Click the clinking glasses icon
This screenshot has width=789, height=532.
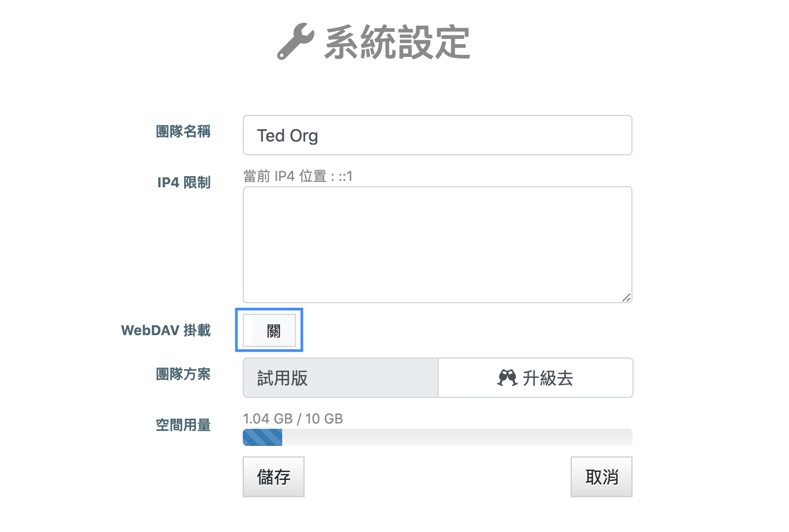coord(507,378)
